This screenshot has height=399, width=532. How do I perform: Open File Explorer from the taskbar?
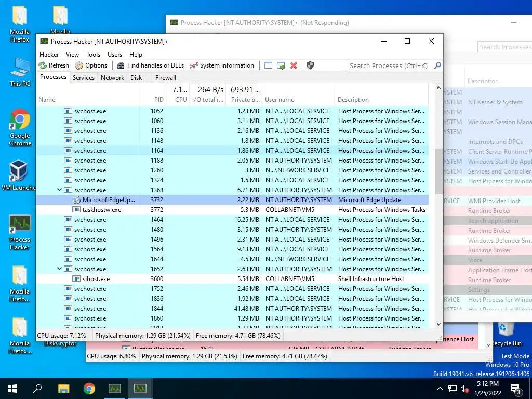tap(63, 389)
